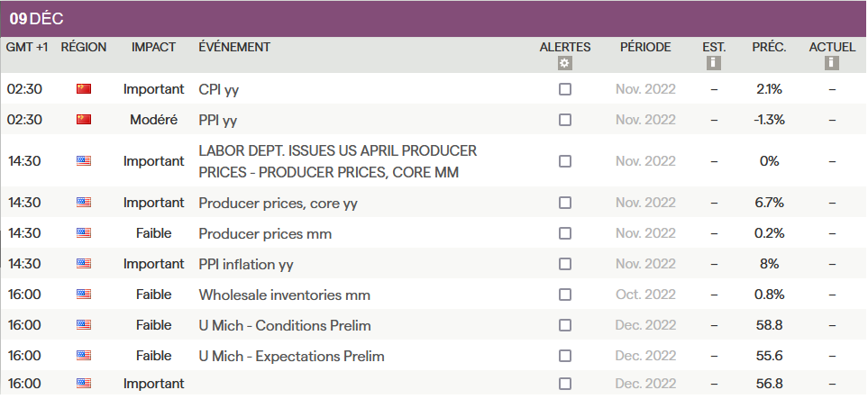The image size is (868, 399).
Task: Expand the 09 DÉC date header bar
Action: tap(434, 19)
